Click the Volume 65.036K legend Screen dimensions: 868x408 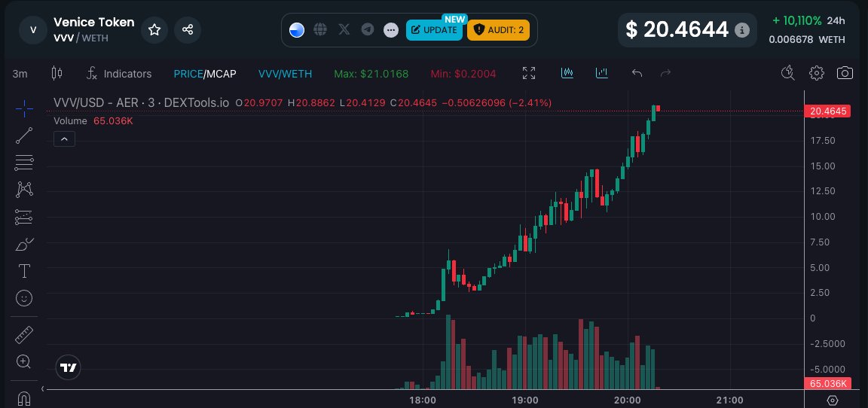(93, 121)
